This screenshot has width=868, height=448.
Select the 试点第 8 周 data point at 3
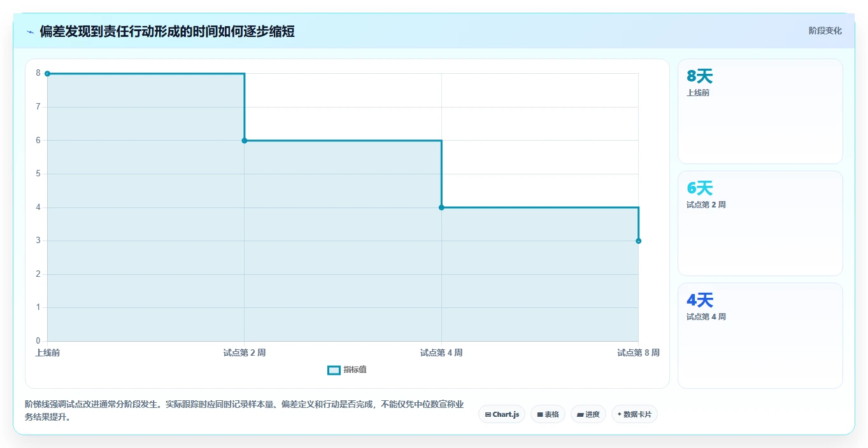coord(638,241)
